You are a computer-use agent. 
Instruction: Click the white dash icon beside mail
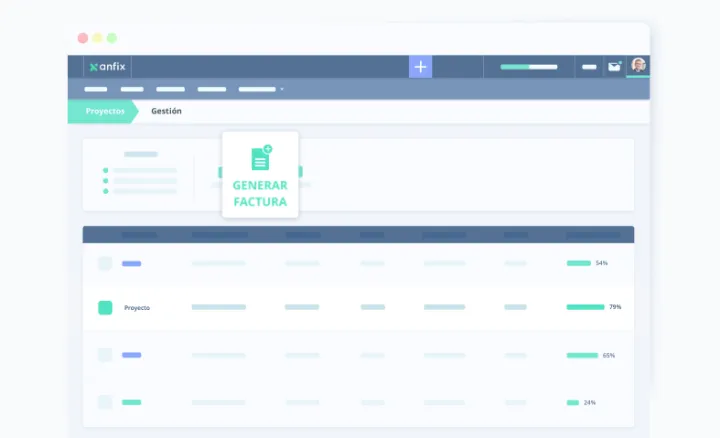589,67
